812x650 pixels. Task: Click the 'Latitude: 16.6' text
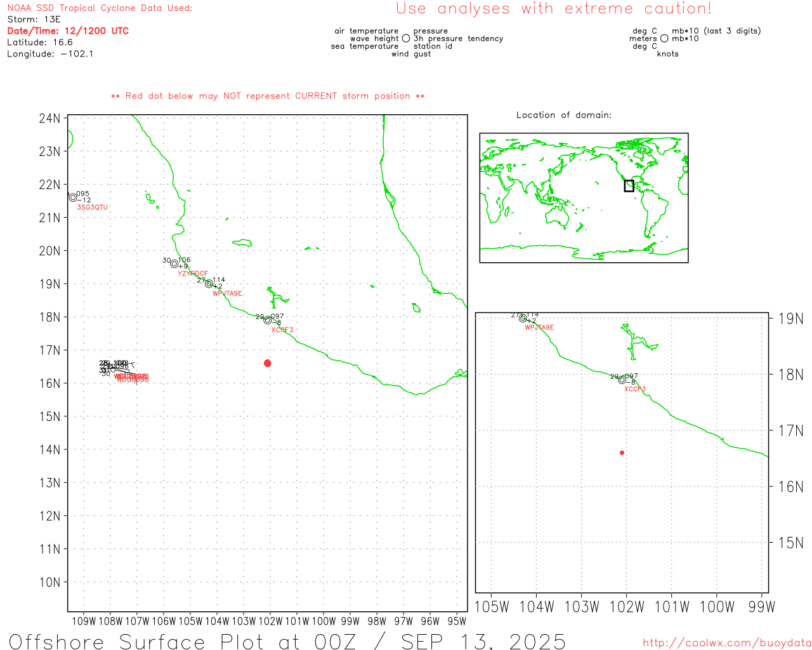point(40,43)
